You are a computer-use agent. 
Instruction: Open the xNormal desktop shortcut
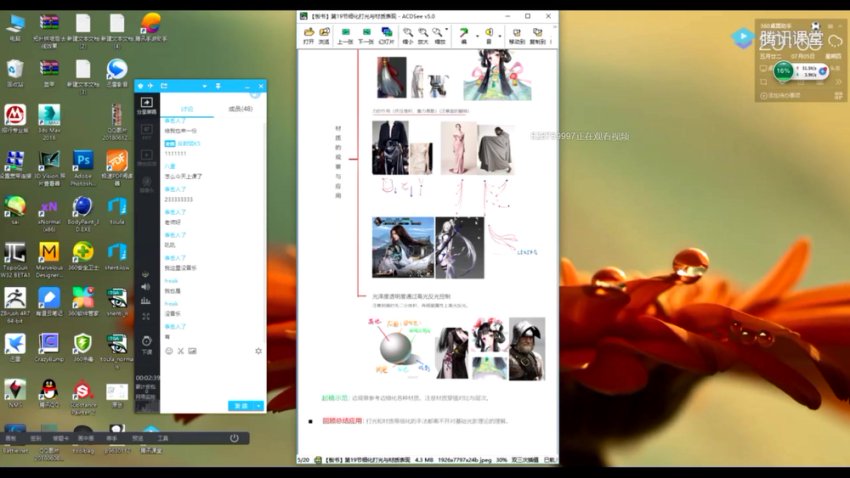tap(49, 215)
